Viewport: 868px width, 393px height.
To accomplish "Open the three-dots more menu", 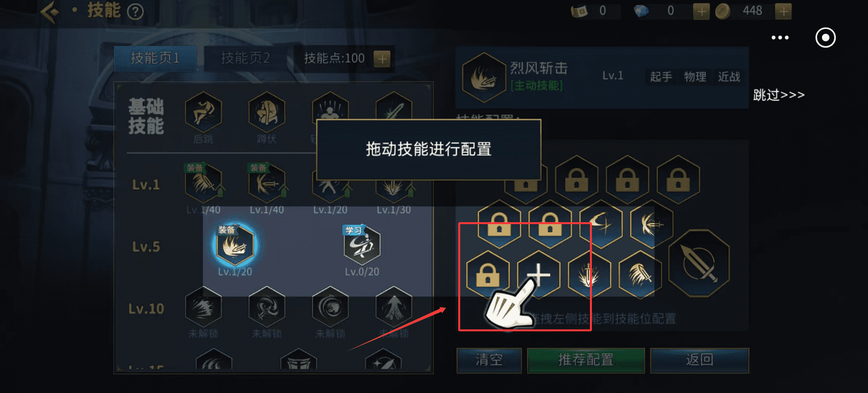I will point(780,38).
